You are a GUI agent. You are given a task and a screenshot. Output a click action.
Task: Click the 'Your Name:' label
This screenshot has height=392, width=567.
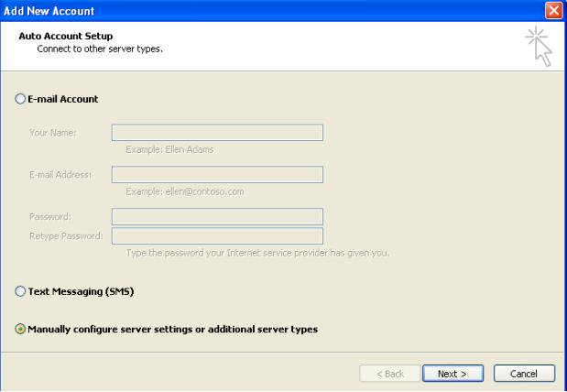[53, 133]
